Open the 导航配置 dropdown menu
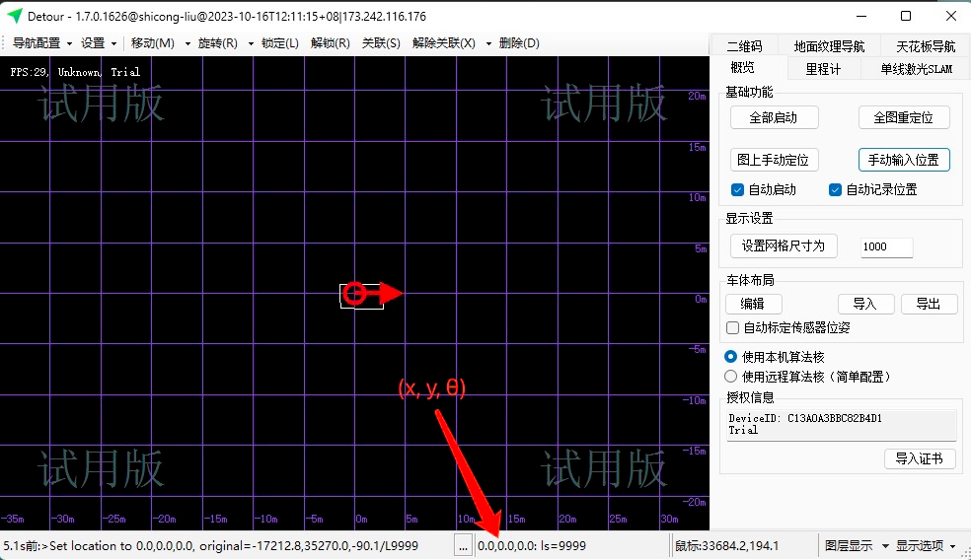 point(42,43)
